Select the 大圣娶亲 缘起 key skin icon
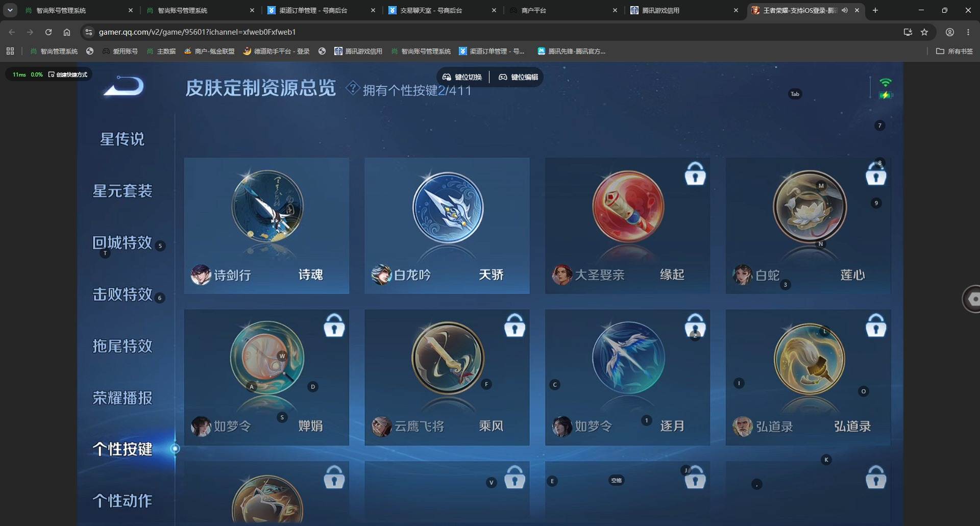This screenshot has width=980, height=526. (x=628, y=206)
